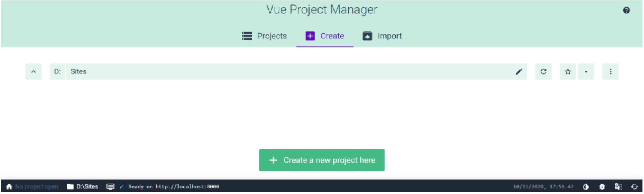Open the logs icon in the status bar

tap(110, 186)
